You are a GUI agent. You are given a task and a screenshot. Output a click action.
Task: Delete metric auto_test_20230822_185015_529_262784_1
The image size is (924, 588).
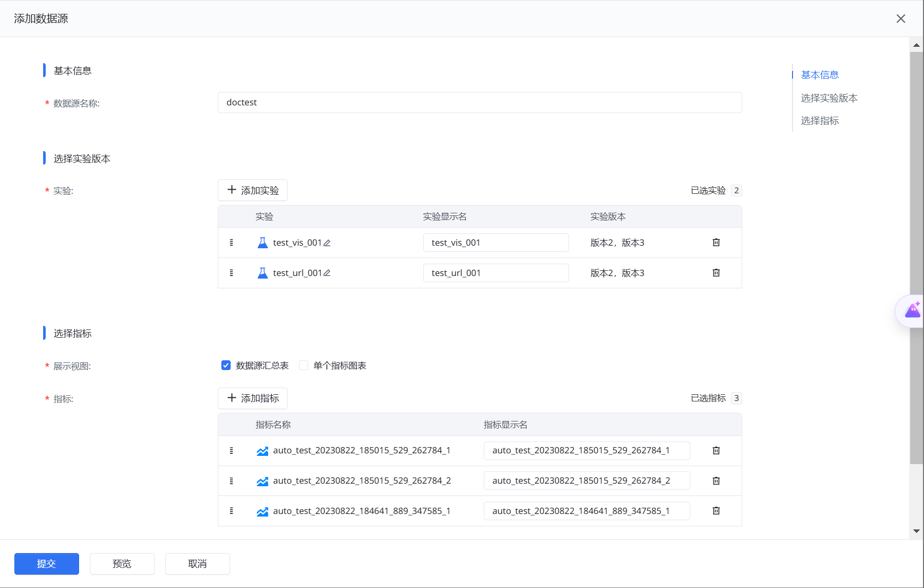pyautogui.click(x=716, y=450)
